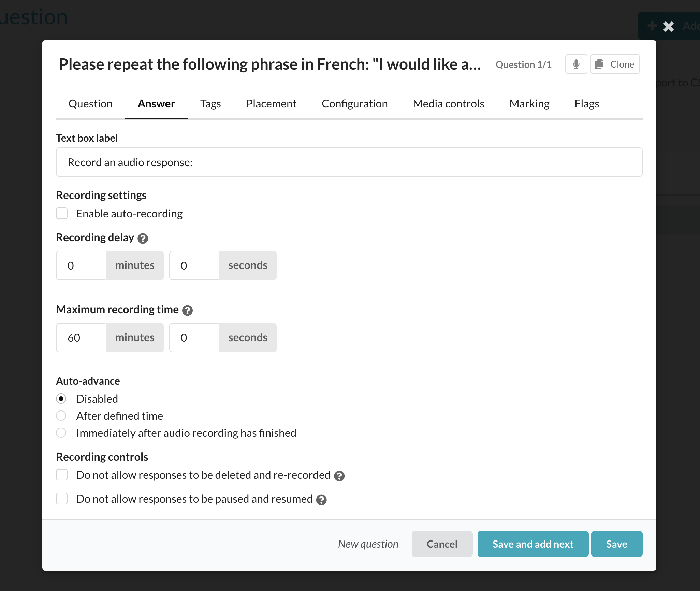Click the Clone button with copy icon
This screenshot has height=591, width=700.
coord(615,64)
